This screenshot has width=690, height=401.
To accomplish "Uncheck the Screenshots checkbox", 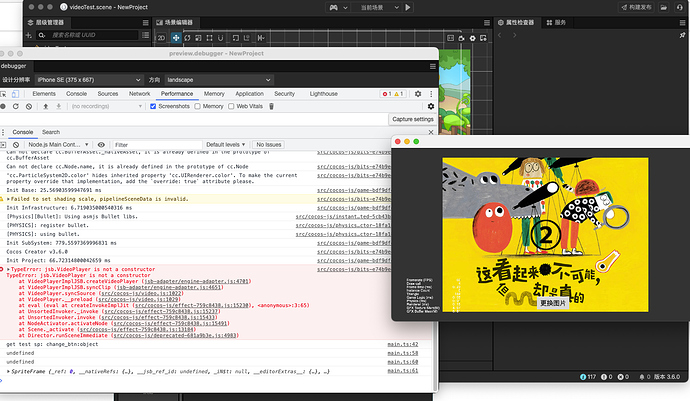I will (151, 105).
